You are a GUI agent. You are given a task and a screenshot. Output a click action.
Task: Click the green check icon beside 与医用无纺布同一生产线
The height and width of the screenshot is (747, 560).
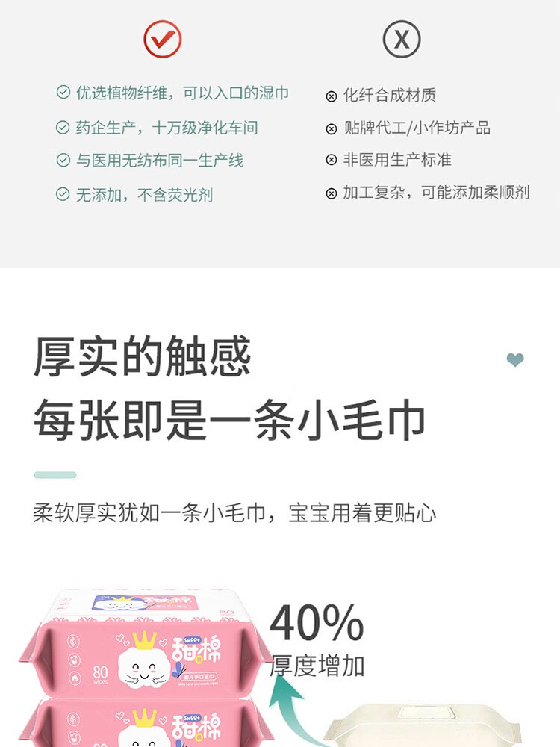click(x=63, y=160)
